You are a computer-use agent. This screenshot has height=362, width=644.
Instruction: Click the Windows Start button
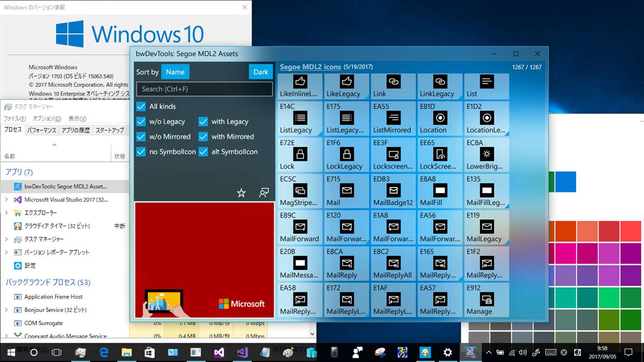[x=11, y=352]
